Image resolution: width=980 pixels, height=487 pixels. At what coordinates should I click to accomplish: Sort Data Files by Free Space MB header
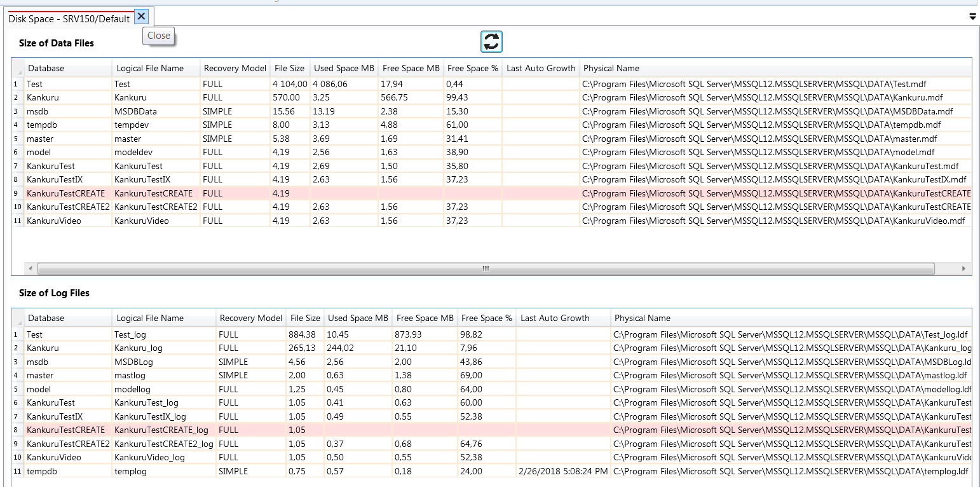pyautogui.click(x=411, y=68)
